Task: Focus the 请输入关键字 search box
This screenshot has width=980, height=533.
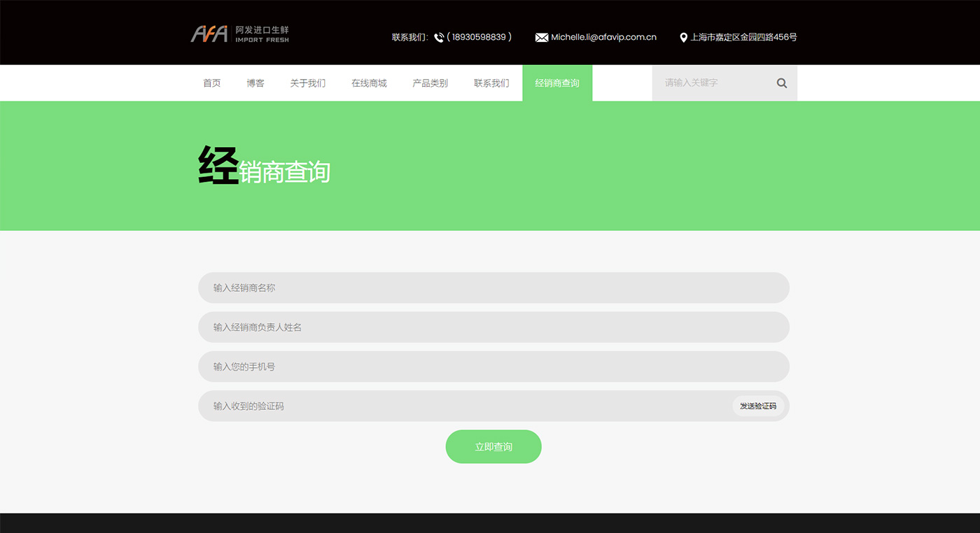Action: [x=710, y=83]
